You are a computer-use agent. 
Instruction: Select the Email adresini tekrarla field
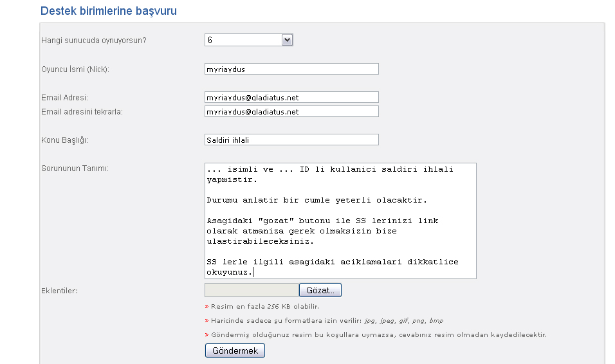[x=291, y=111]
